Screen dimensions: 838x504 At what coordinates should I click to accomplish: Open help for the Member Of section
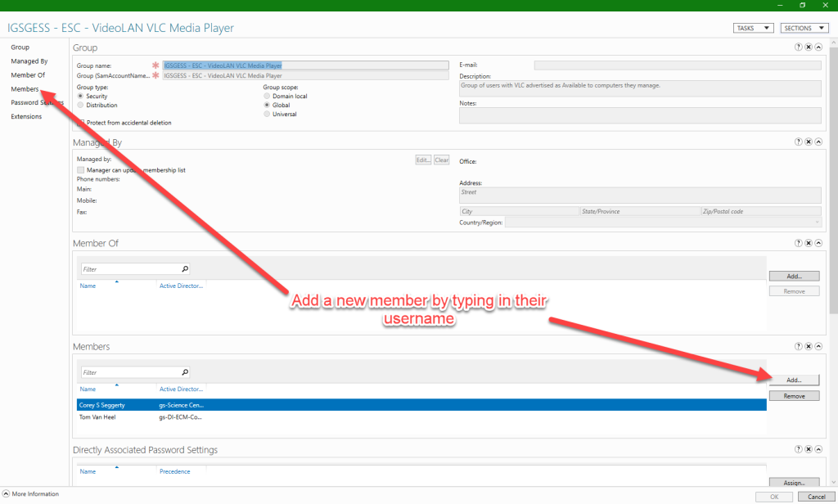tap(799, 243)
